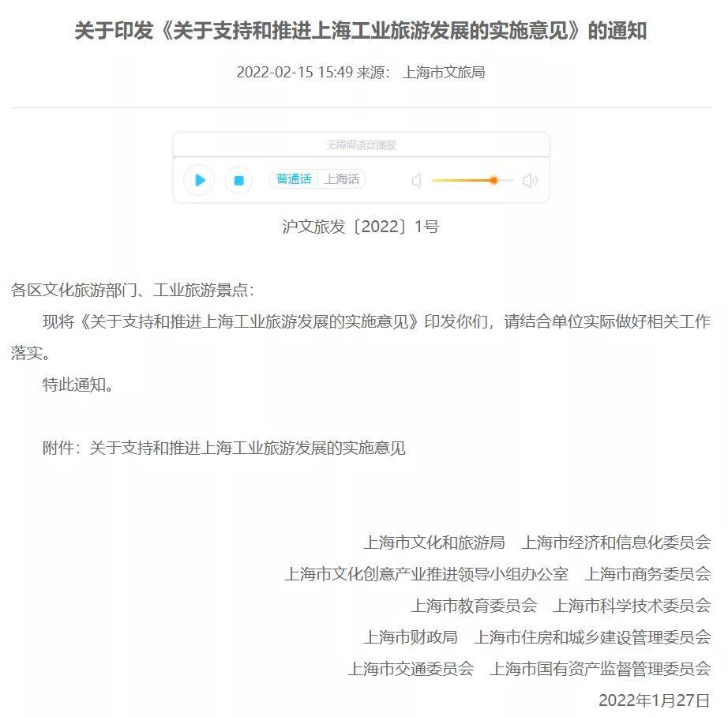The width and height of the screenshot is (728, 717).
Task: Click the notice title heading
Action: click(x=361, y=31)
